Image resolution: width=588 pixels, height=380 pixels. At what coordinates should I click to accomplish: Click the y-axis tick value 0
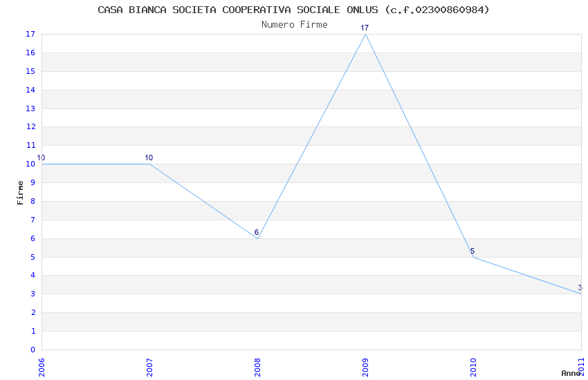pos(33,350)
